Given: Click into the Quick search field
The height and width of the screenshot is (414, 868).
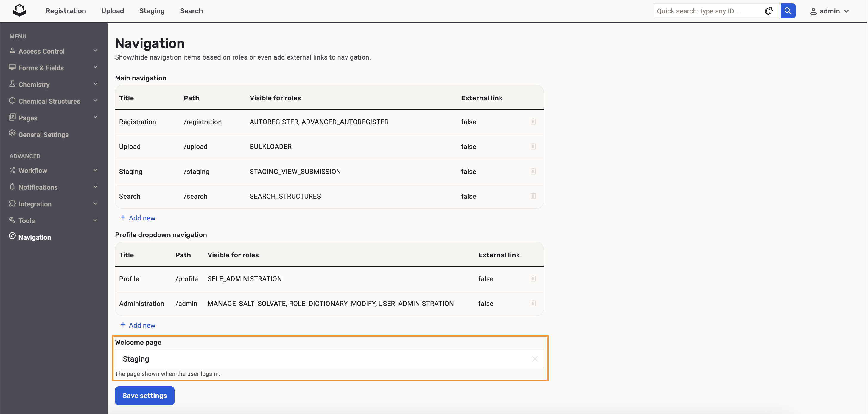Looking at the screenshot, I should tap(708, 11).
